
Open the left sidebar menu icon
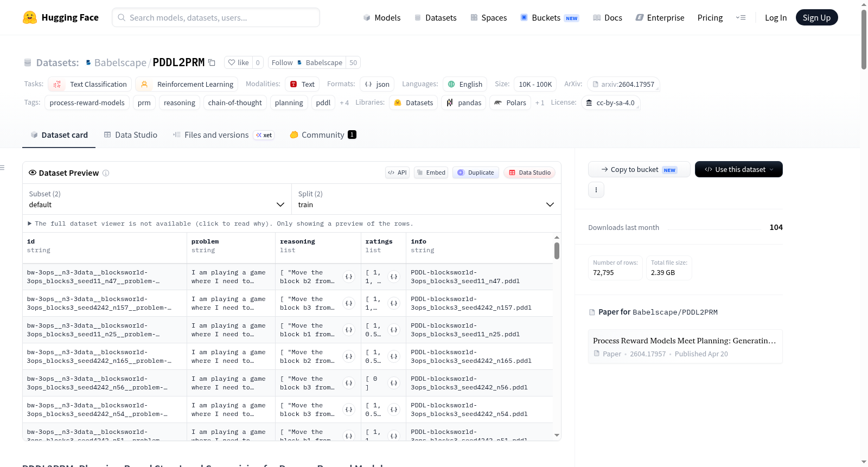click(x=2, y=168)
